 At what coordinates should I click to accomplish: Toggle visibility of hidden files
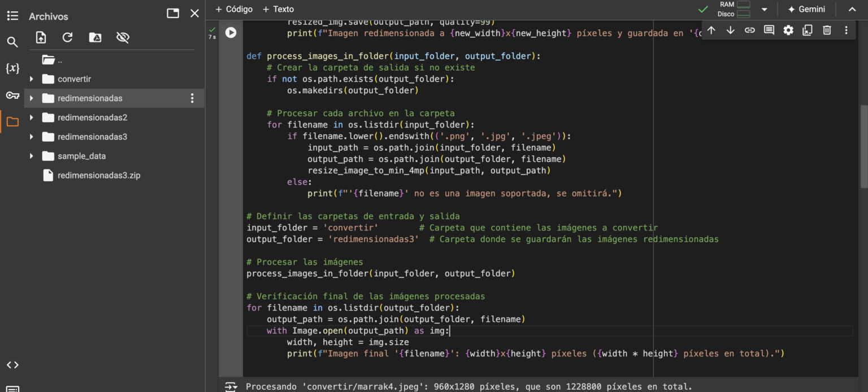point(122,37)
